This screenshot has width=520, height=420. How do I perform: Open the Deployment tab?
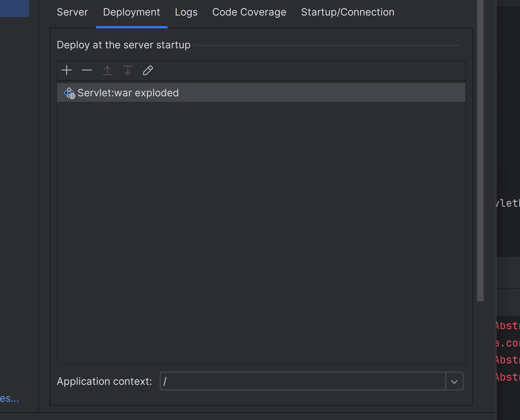(132, 12)
